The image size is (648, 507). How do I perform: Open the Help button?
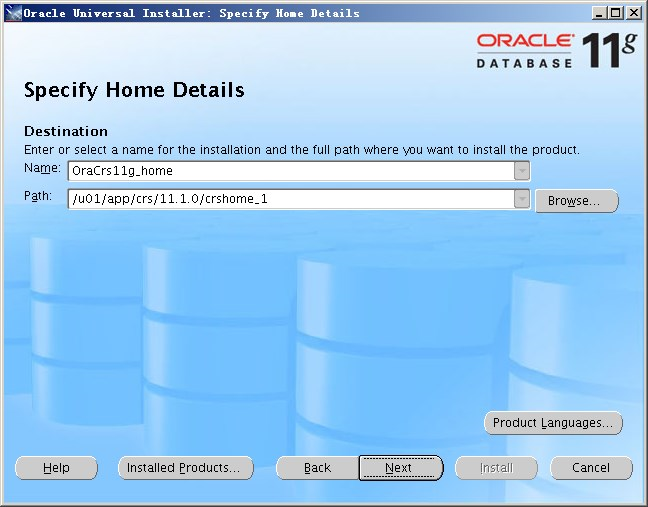[x=56, y=468]
